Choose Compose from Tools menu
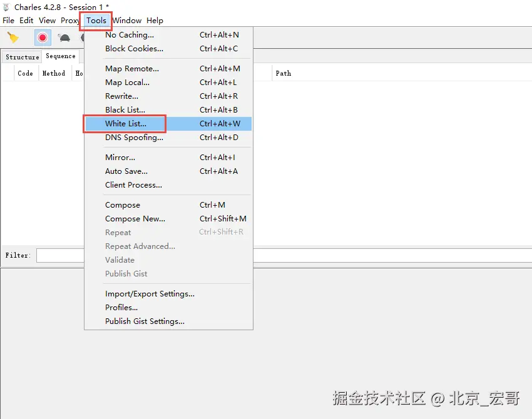Viewport: 532px width, 419px height. point(168,204)
